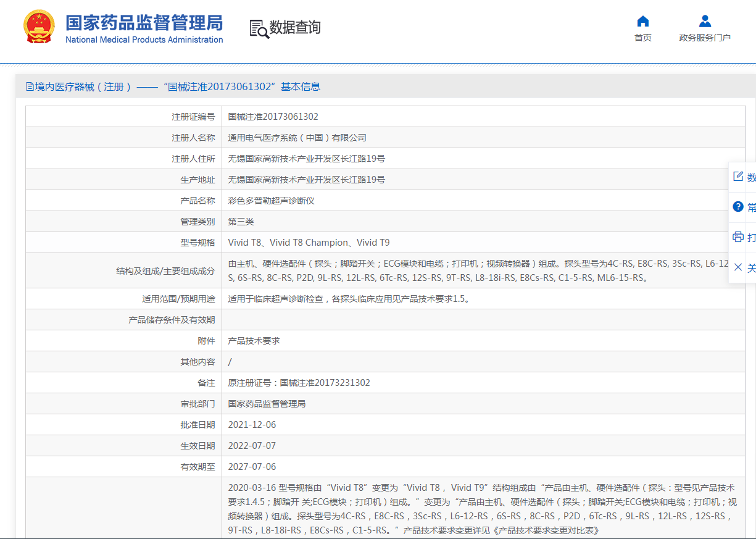Click the 产品储存条件及有效期 label cell
The width and height of the screenshot is (756, 539).
click(x=123, y=320)
